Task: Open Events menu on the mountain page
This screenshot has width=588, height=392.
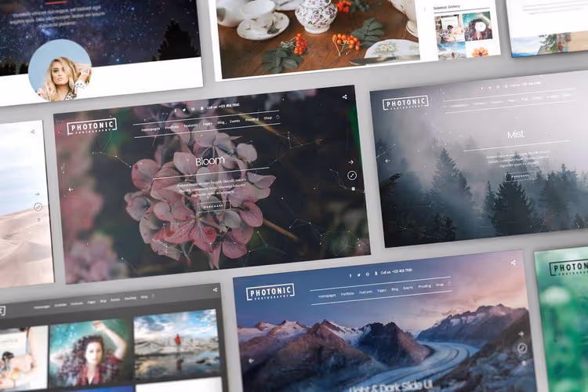Action: [408, 288]
